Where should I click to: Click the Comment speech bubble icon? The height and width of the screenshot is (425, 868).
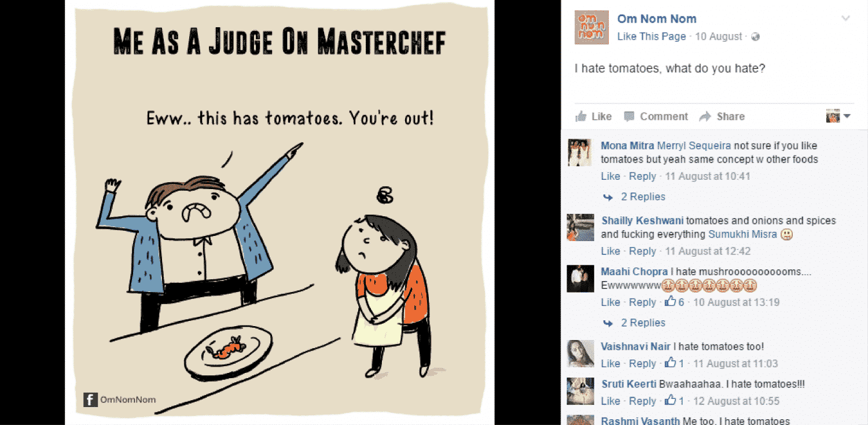tap(629, 116)
